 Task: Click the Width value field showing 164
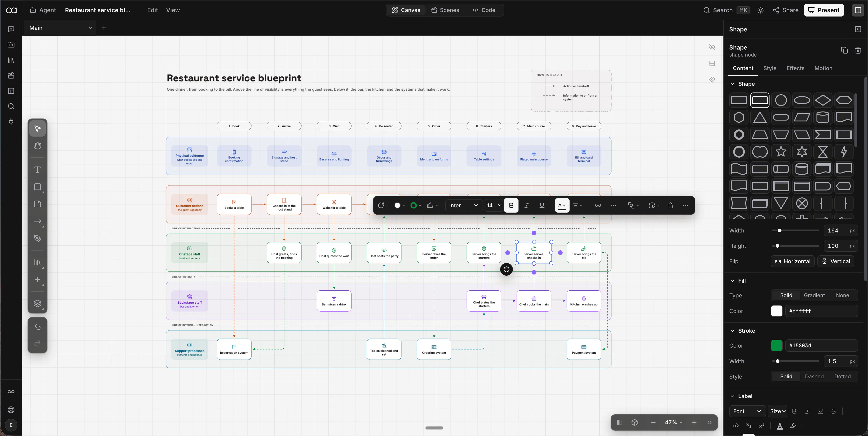[840, 231]
